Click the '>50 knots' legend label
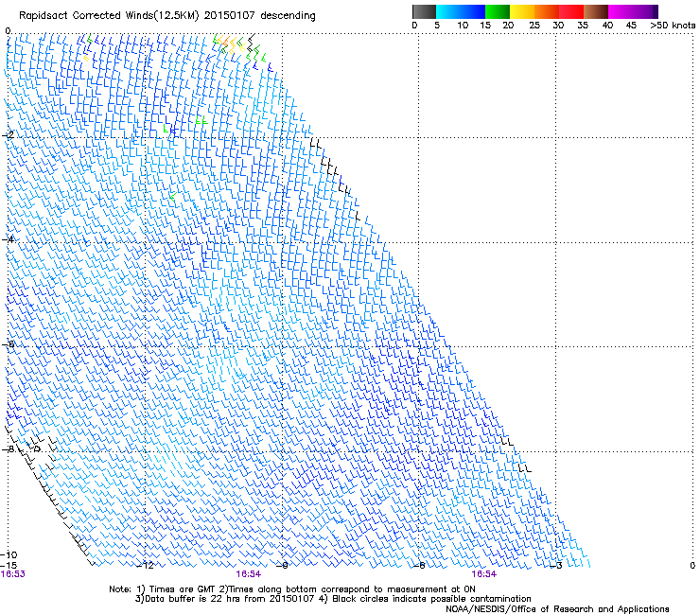Image resolution: width=700 pixels, height=615 pixels. (673, 26)
